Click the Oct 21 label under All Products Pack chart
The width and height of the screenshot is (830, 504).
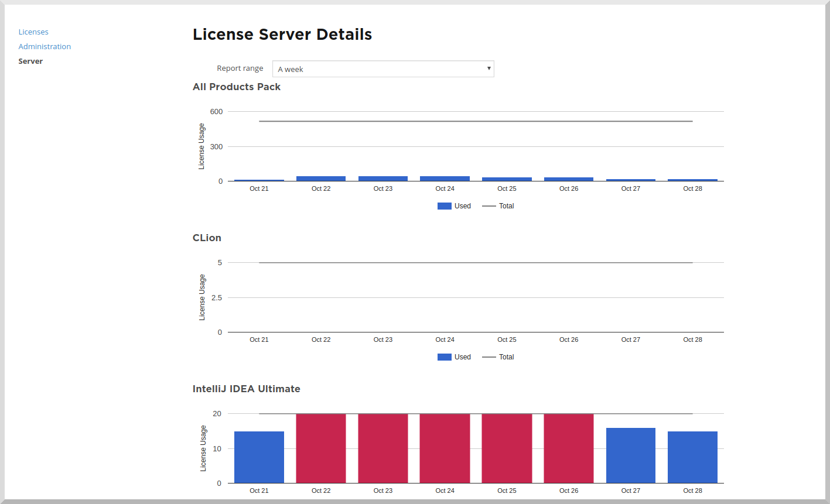259,188
